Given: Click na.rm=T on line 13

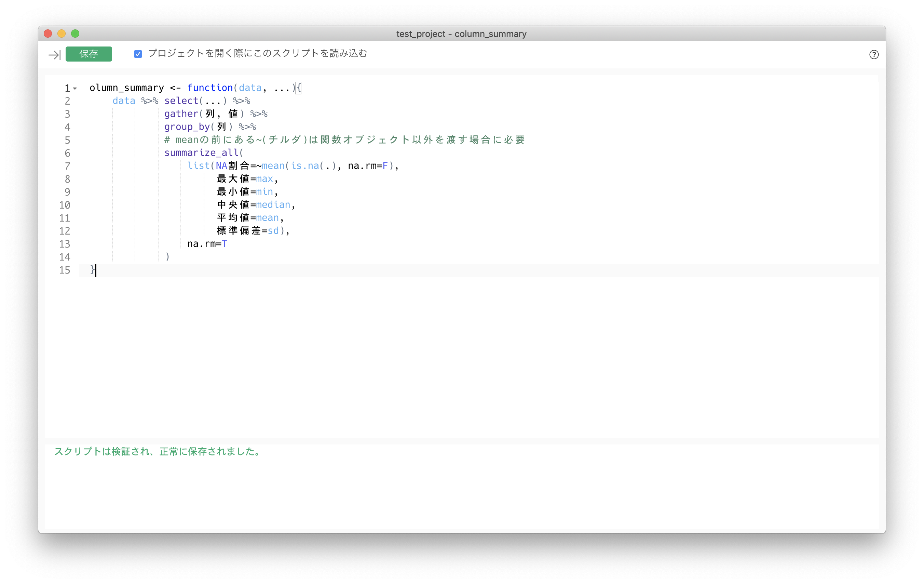Looking at the screenshot, I should pyautogui.click(x=207, y=244).
